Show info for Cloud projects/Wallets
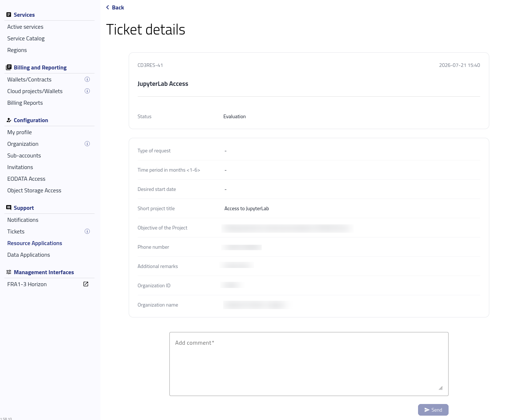Screen dimensions: 514x420 pyautogui.click(x=87, y=91)
